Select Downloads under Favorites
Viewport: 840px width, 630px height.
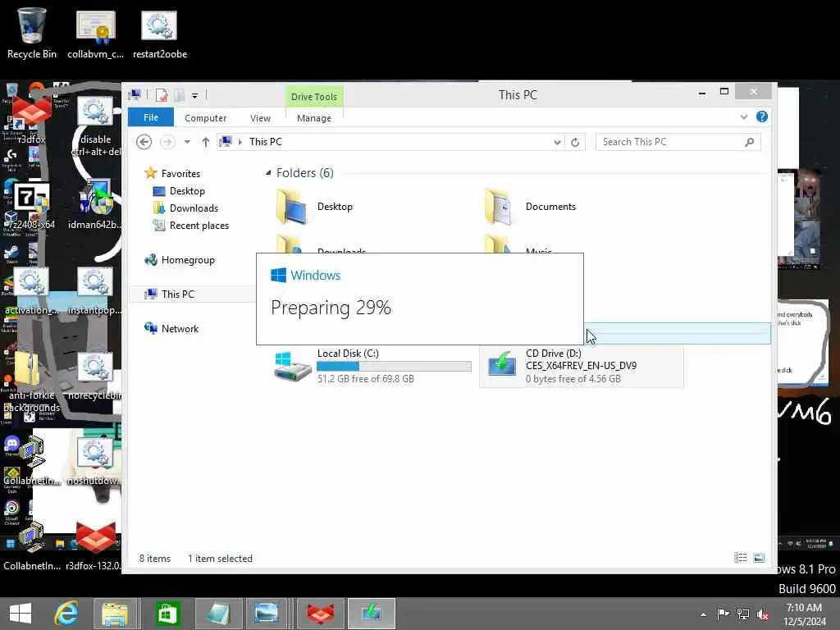(x=194, y=208)
